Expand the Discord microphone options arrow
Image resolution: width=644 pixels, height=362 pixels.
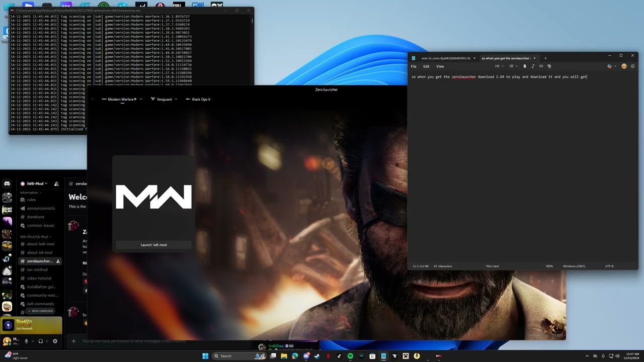pyautogui.click(x=33, y=341)
